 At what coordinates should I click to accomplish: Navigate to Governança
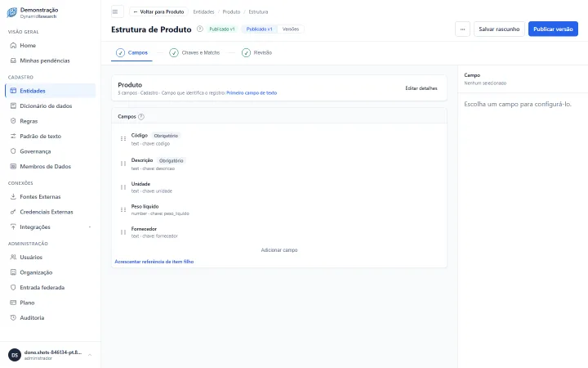51,151
